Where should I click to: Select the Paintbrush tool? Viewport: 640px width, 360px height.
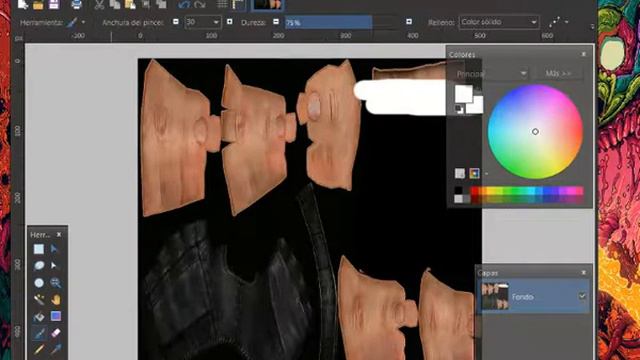tap(39, 333)
